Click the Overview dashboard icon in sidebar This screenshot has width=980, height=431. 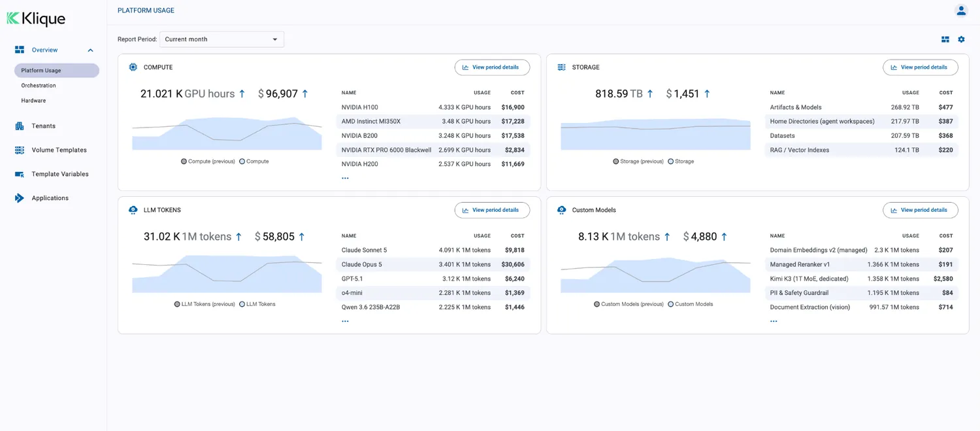point(20,50)
